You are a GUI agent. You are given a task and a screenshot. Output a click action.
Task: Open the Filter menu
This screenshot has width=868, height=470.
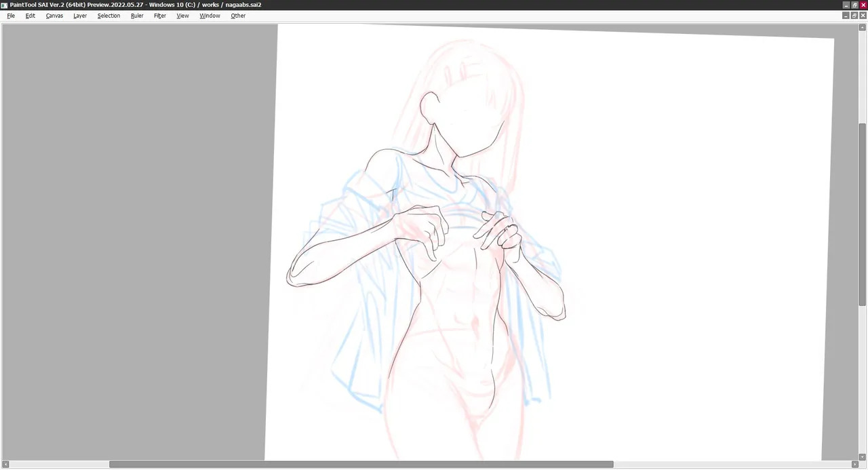pyautogui.click(x=160, y=16)
